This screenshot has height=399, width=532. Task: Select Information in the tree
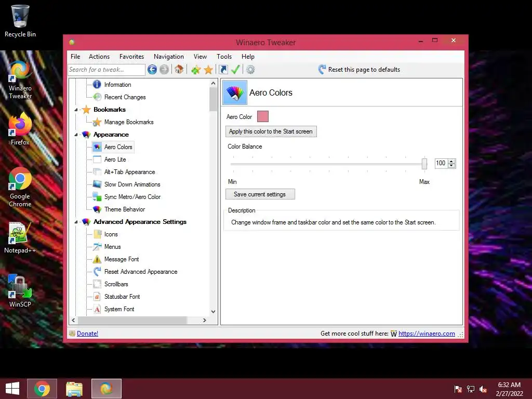[x=117, y=85]
